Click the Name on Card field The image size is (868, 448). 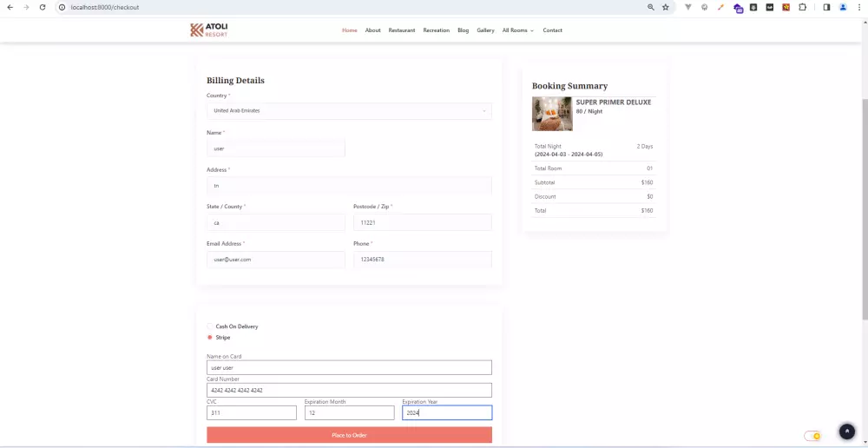pos(349,368)
